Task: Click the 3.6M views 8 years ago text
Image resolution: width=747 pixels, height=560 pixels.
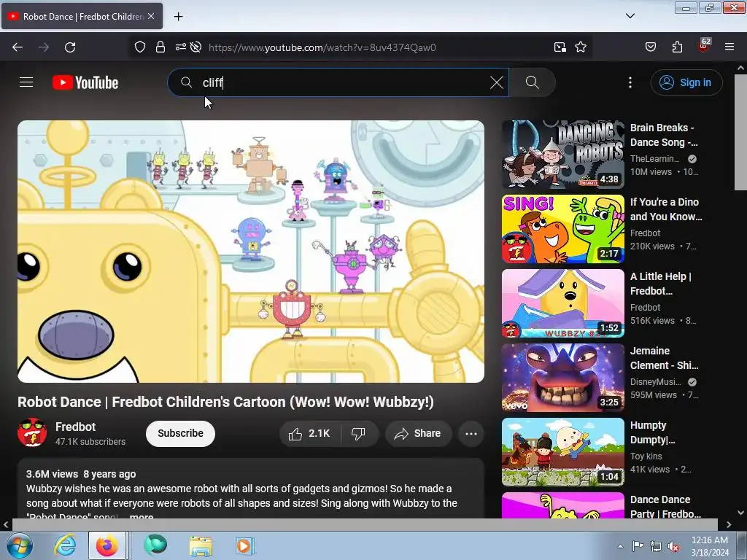Action: point(81,474)
